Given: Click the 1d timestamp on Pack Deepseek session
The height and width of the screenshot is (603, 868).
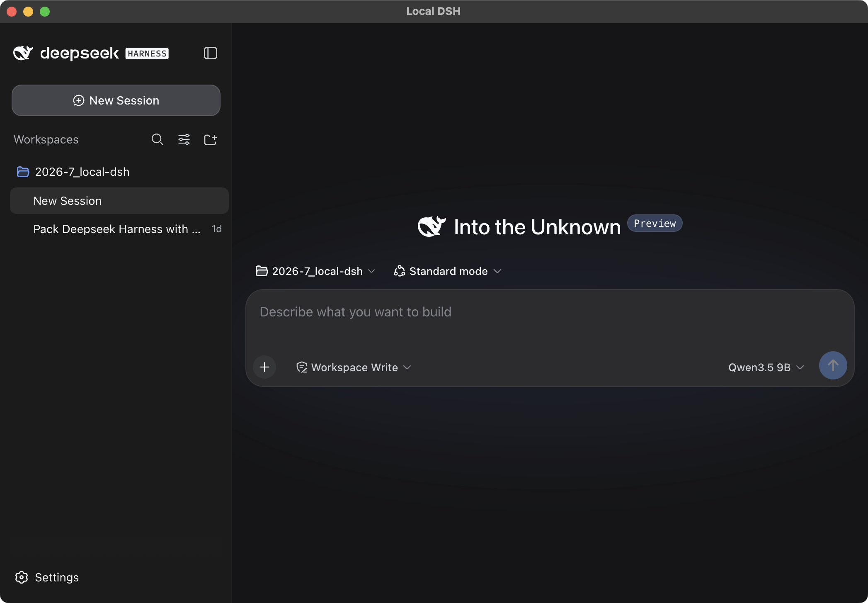Looking at the screenshot, I should pyautogui.click(x=216, y=229).
